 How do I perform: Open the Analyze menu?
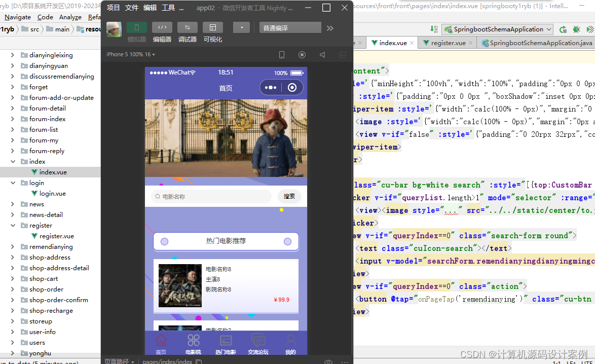[70, 17]
